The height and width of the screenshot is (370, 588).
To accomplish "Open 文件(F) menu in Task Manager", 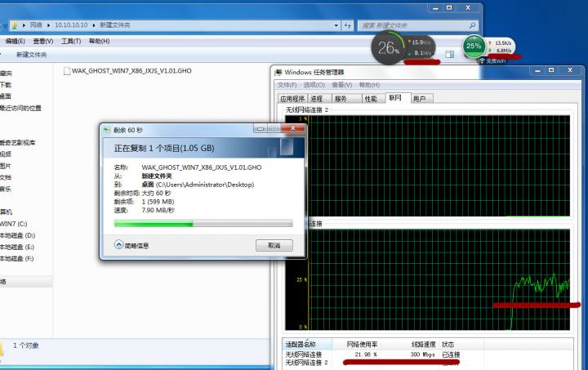I will pos(287,85).
